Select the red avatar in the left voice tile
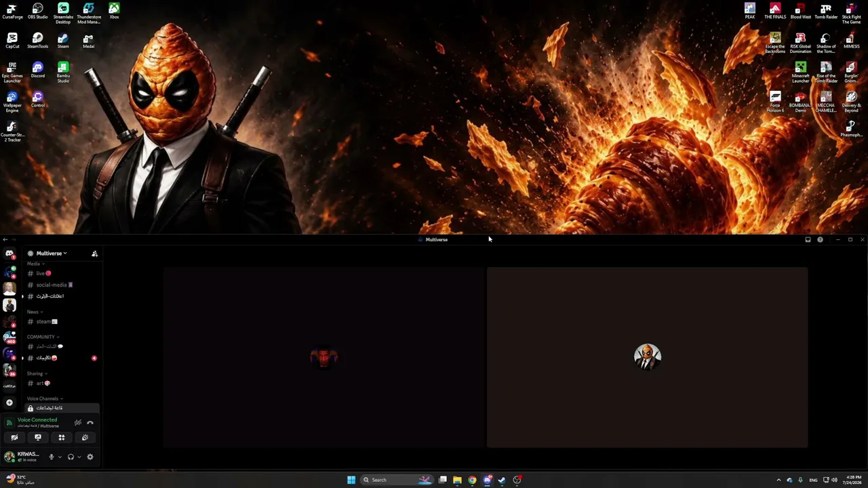Screen dimensions: 868x488 point(323,357)
